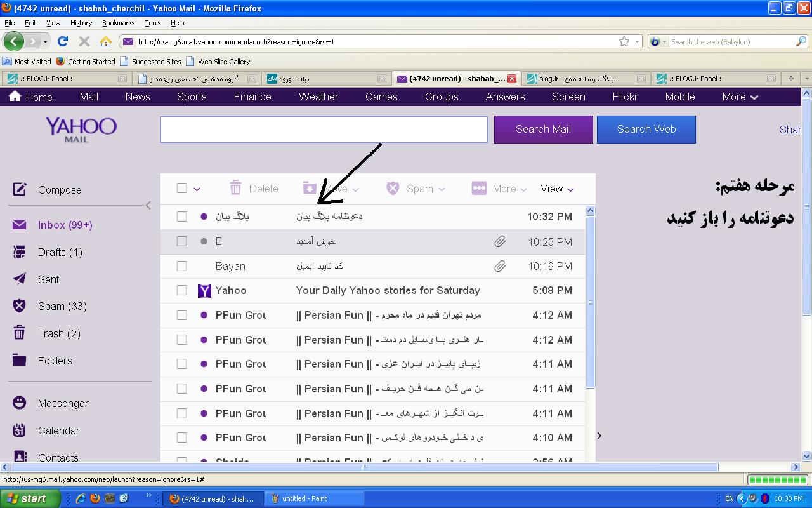Click the Internet Explorer quick launch icon
This screenshot has height=508, width=812.
81,498
